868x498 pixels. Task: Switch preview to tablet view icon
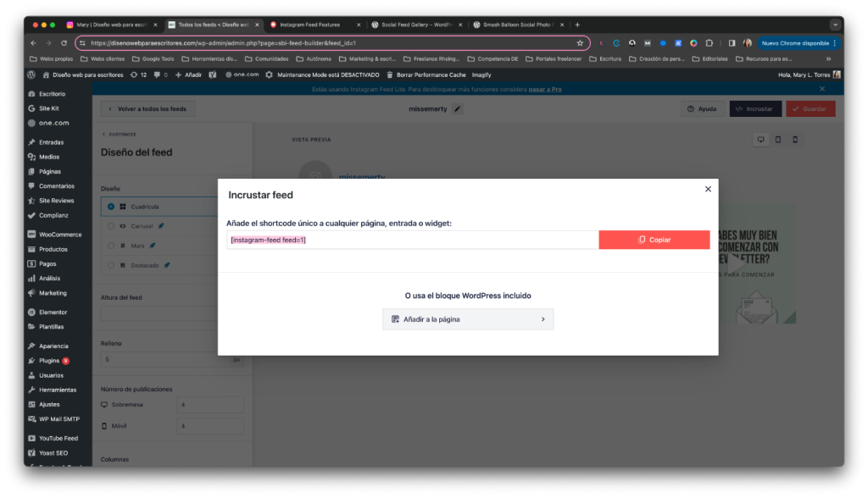point(778,139)
